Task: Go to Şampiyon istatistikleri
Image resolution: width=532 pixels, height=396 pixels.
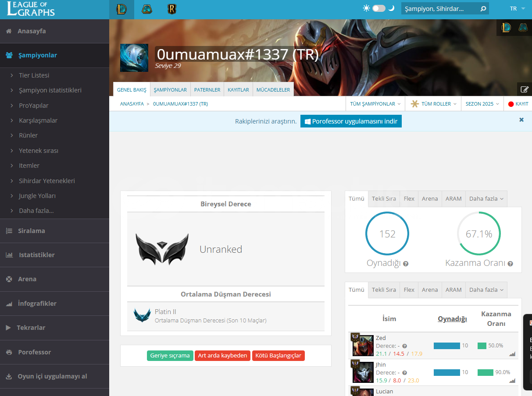Action: click(50, 90)
